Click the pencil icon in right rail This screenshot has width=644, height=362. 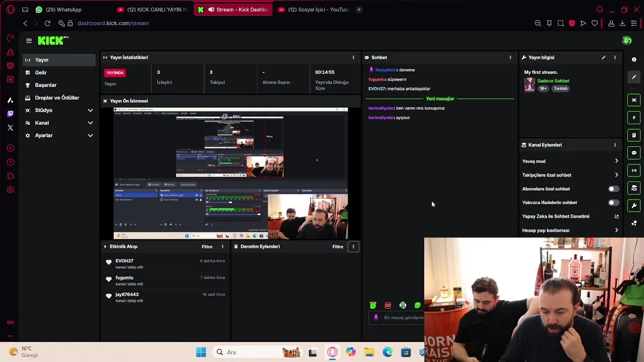tap(634, 77)
